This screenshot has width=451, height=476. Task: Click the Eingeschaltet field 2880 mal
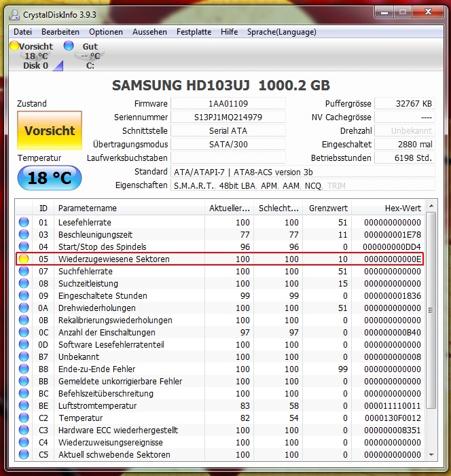tap(405, 144)
